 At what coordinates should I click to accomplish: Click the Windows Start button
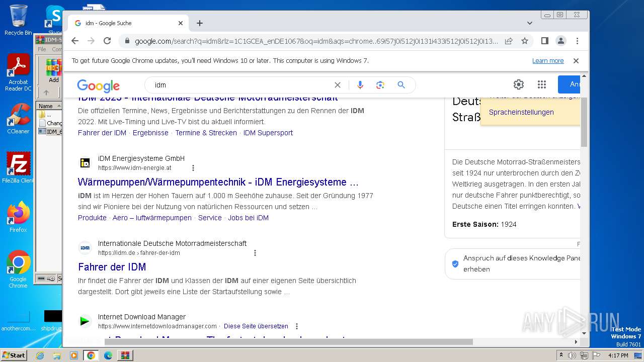pos(14,355)
